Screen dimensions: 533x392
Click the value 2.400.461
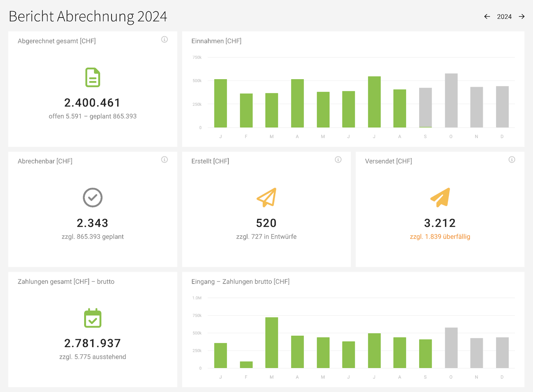pos(93,103)
